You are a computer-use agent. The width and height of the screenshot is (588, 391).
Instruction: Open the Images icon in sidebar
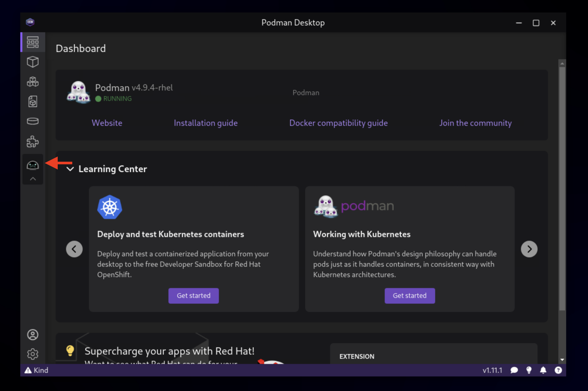[33, 101]
